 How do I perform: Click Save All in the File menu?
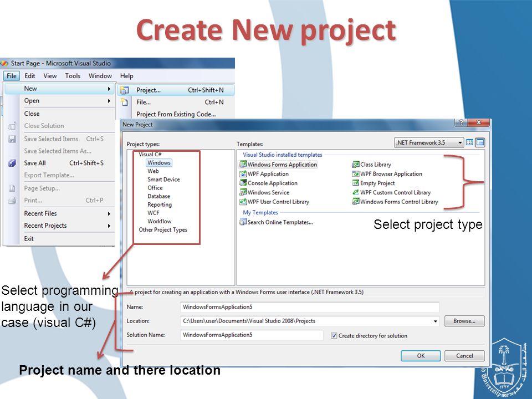click(x=34, y=163)
